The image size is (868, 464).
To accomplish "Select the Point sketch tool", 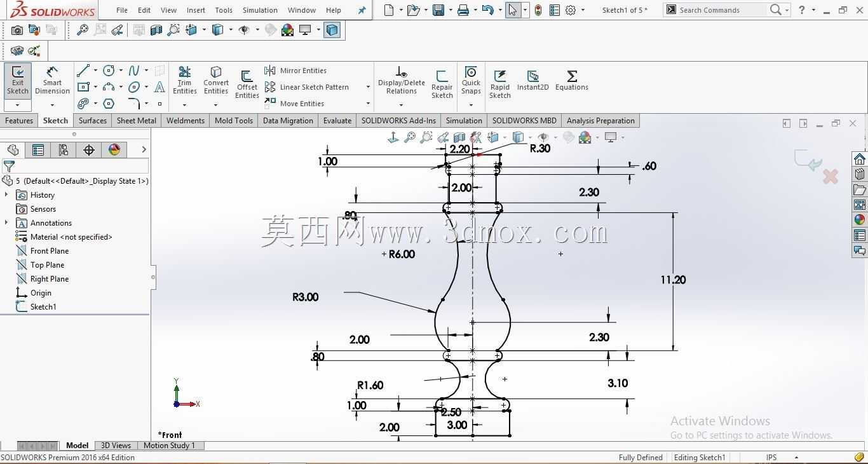I will click(x=159, y=104).
